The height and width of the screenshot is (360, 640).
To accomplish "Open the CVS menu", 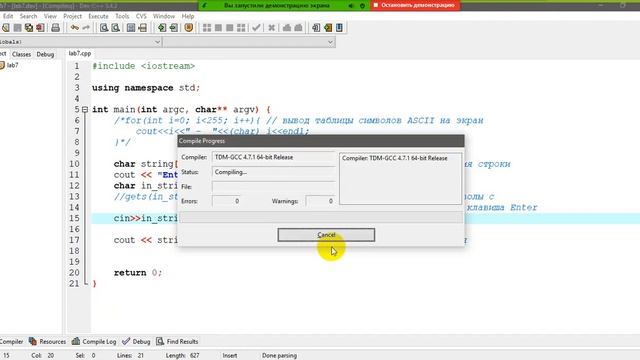I will (x=141, y=16).
